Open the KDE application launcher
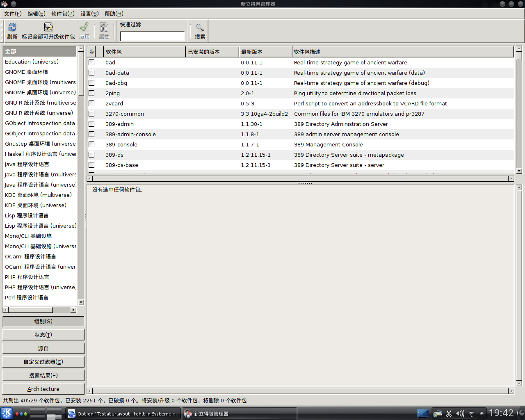This screenshot has width=525, height=420. click(7, 413)
